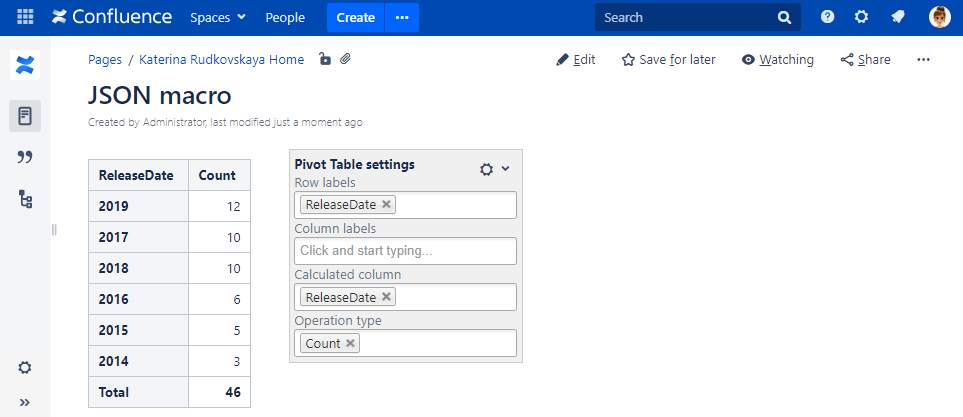Viewport: 963px width, 417px height.
Task: Click the page restrictions padlock icon
Action: [x=325, y=60]
